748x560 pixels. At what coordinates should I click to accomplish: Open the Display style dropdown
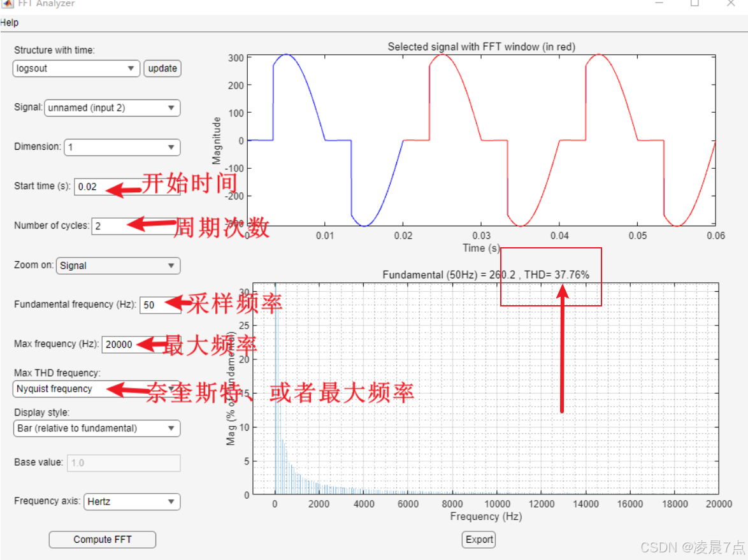click(96, 428)
